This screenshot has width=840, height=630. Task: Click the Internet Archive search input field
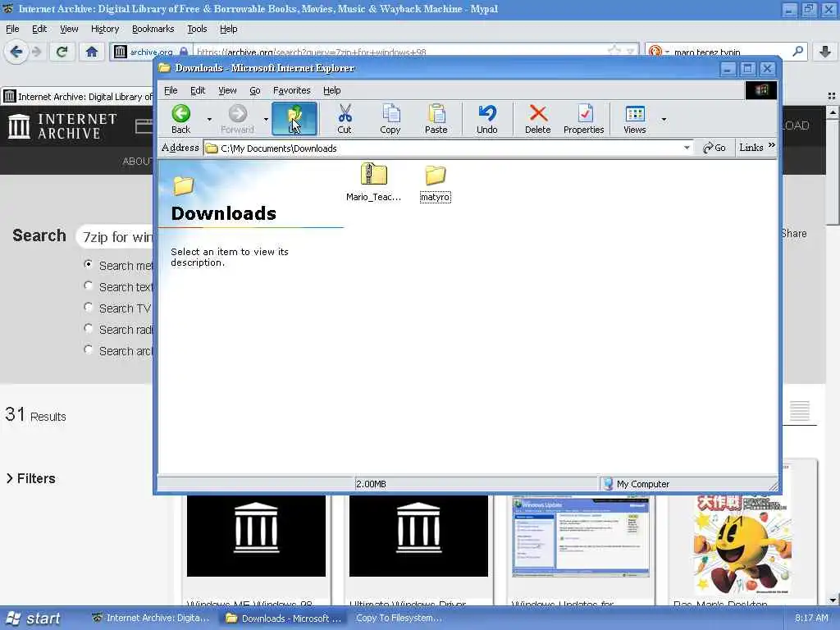[115, 237]
